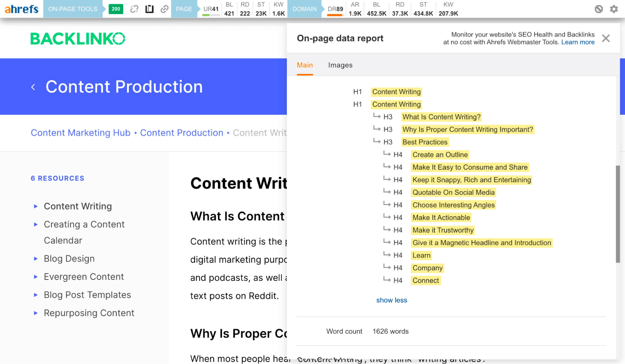Viewport: 625px width, 364px height.
Task: Click the disable toolbar icon
Action: point(598,9)
